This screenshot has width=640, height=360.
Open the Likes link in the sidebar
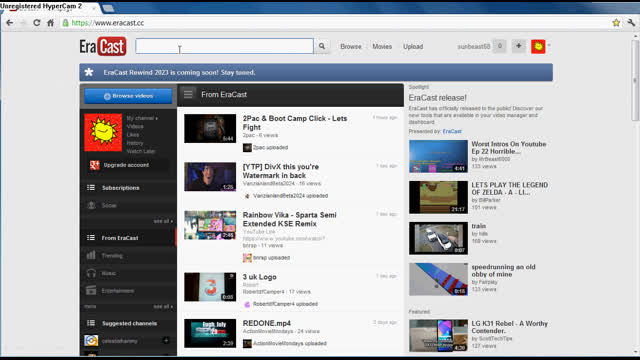[133, 135]
